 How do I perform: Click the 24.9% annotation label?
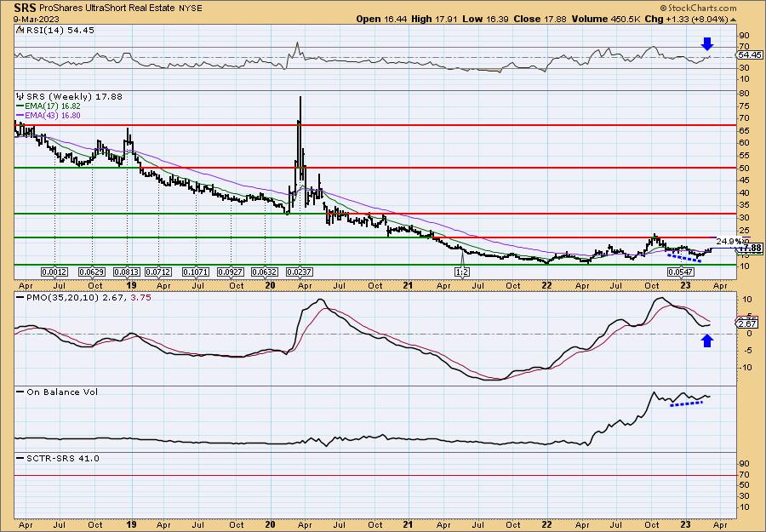[729, 241]
